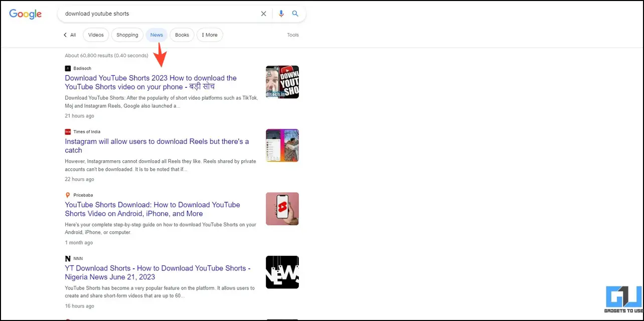Click the snippet starting 'Download YouTube Shorts: After the popularity'
Image resolution: width=644 pixels, height=321 pixels.
pyautogui.click(x=162, y=102)
